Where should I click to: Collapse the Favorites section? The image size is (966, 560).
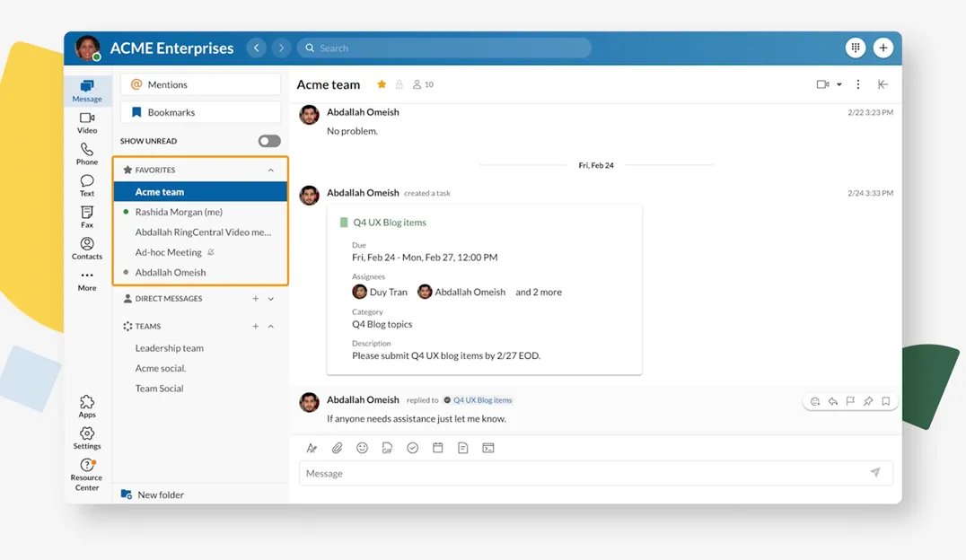271,171
